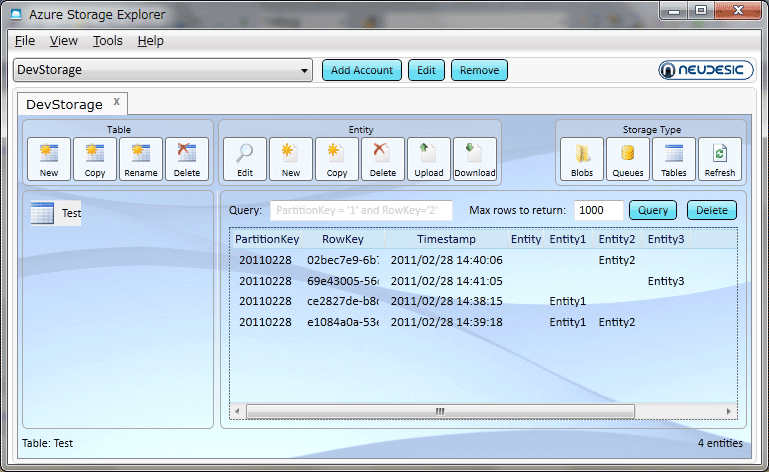The height and width of the screenshot is (472, 769).
Task: Click the Entity1 column header
Action: click(567, 239)
